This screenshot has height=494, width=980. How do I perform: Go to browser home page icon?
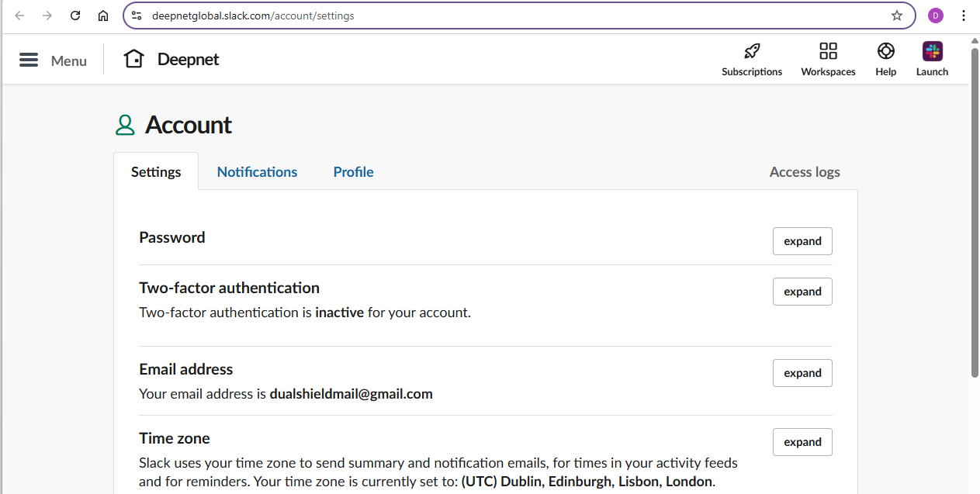point(103,16)
